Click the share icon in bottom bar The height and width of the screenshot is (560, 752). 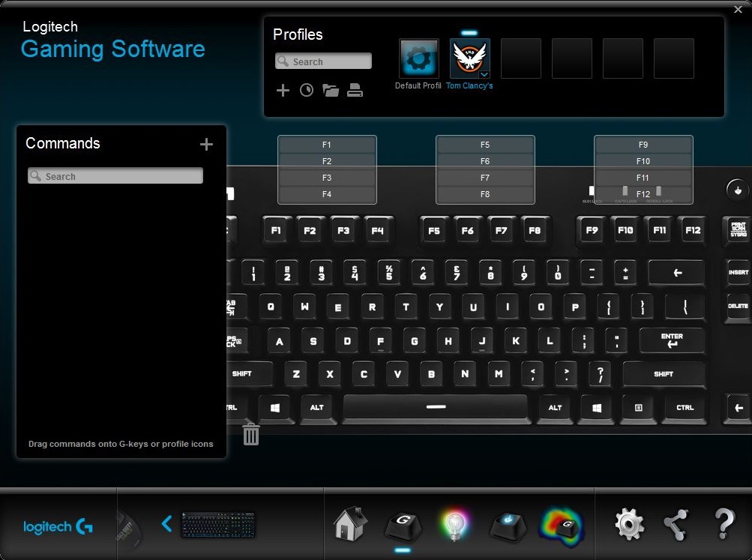tap(676, 525)
